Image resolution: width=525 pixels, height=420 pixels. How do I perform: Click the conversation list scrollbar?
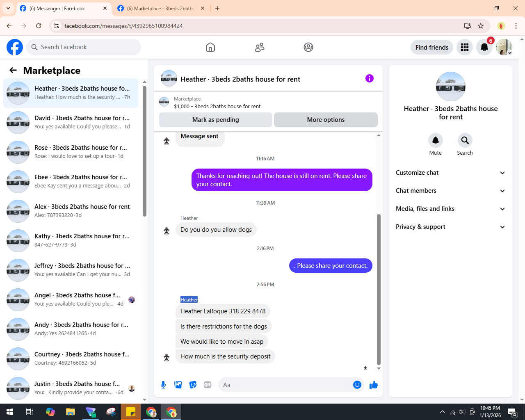(144, 151)
